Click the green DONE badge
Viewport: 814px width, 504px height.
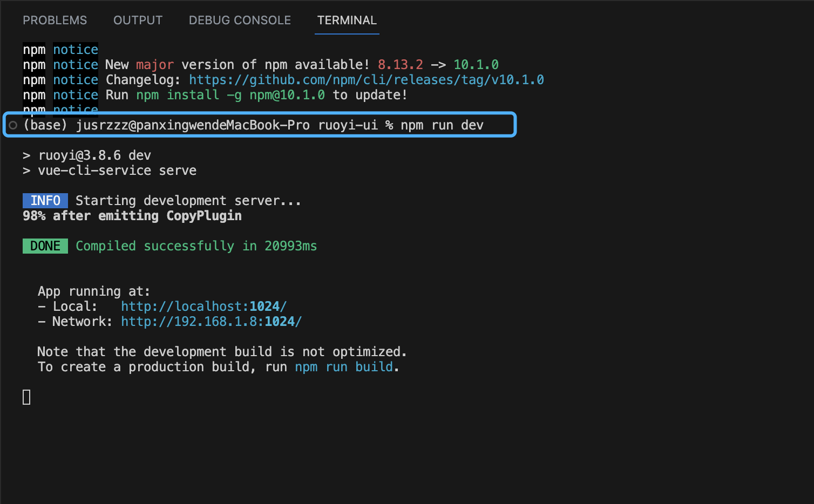[45, 246]
